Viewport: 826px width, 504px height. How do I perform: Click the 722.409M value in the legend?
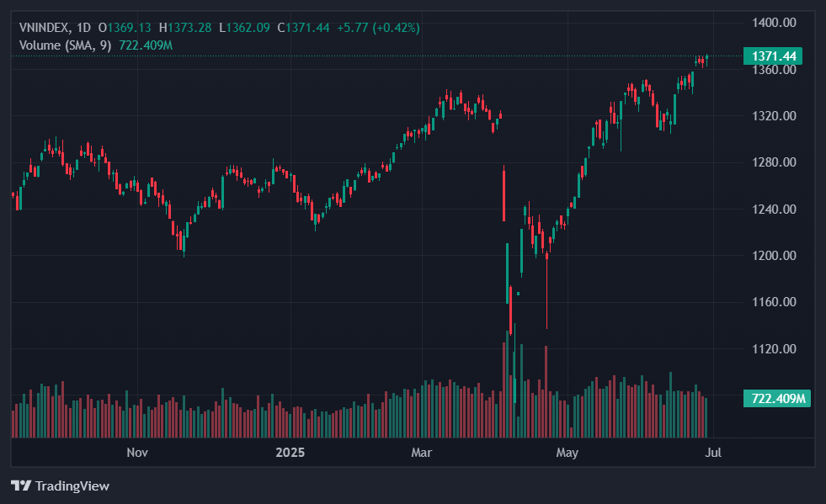(x=146, y=45)
